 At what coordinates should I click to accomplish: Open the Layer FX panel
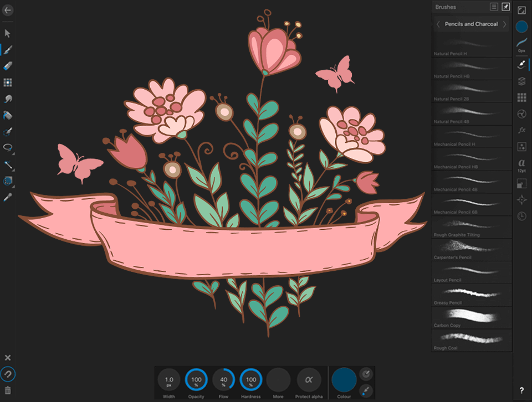521,130
